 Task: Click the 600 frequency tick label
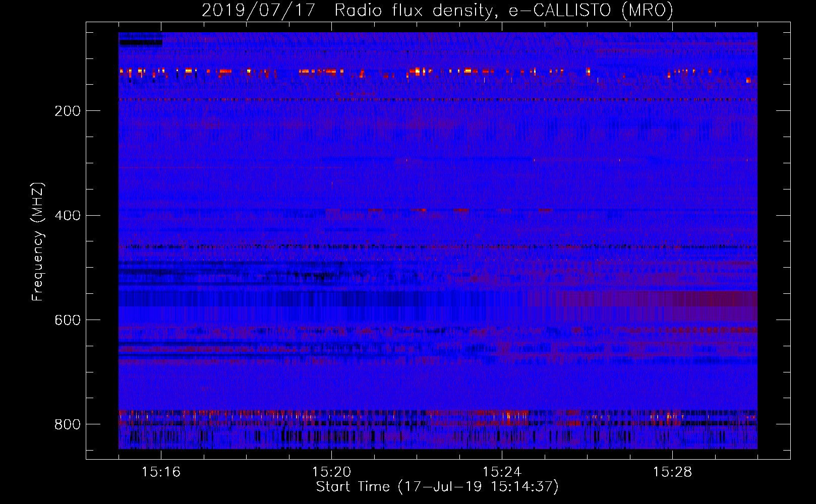(68, 321)
